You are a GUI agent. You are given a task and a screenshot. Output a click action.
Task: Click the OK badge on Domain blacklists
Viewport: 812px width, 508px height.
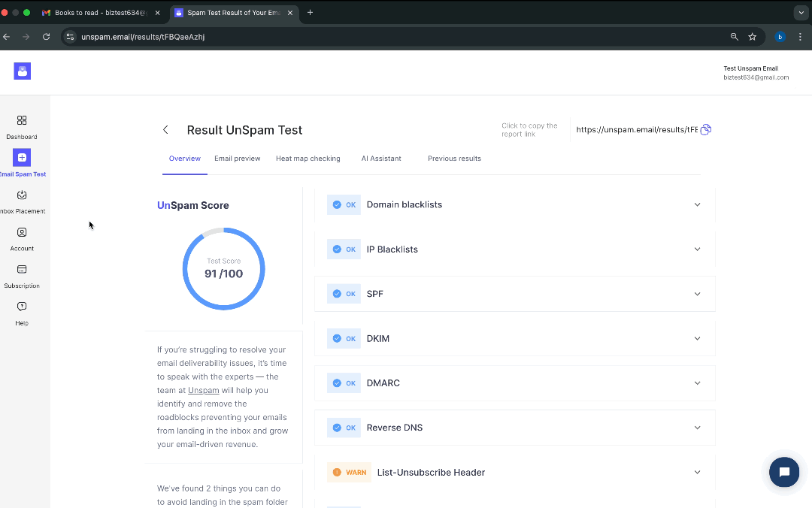click(344, 205)
